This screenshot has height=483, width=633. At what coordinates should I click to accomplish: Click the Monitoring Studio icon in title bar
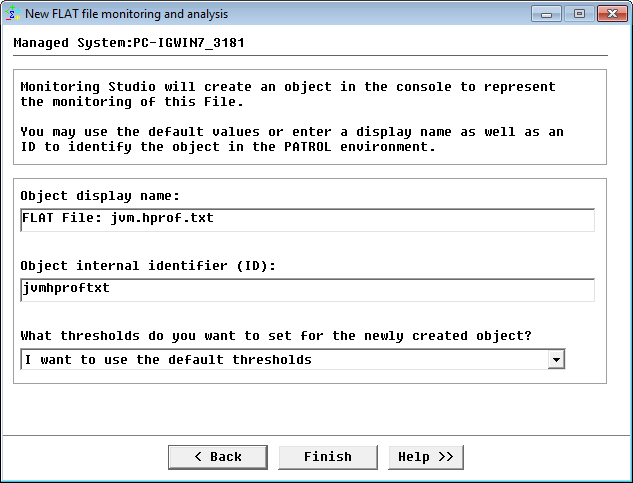(x=14, y=14)
